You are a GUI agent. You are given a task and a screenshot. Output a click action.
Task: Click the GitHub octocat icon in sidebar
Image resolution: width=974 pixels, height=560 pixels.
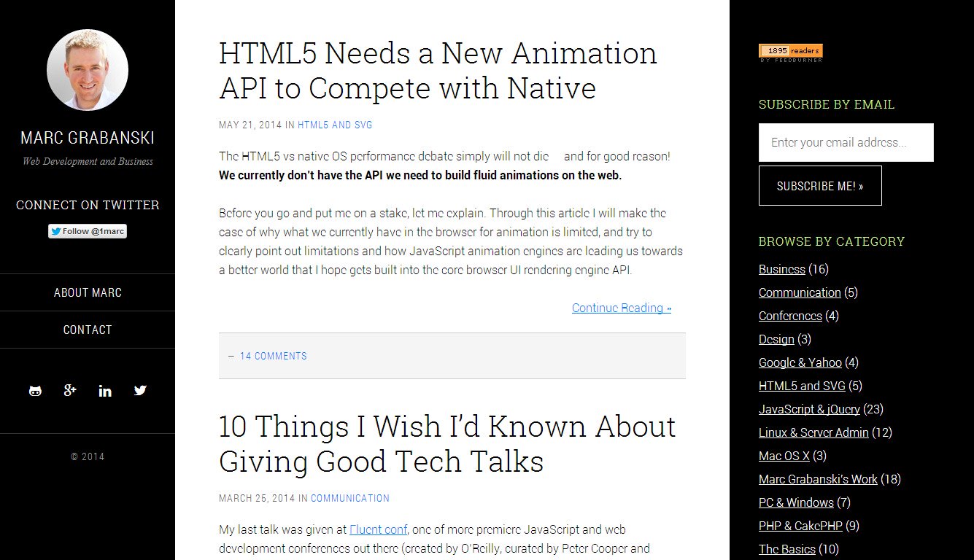pyautogui.click(x=35, y=391)
